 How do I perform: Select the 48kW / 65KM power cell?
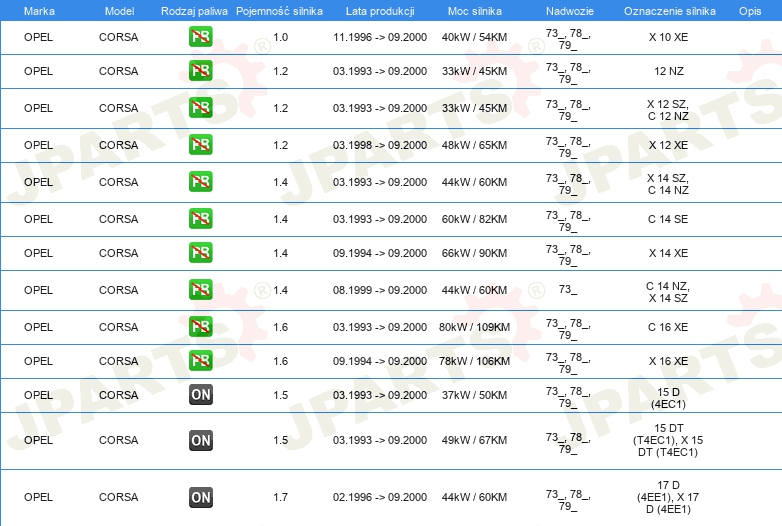[x=474, y=145]
